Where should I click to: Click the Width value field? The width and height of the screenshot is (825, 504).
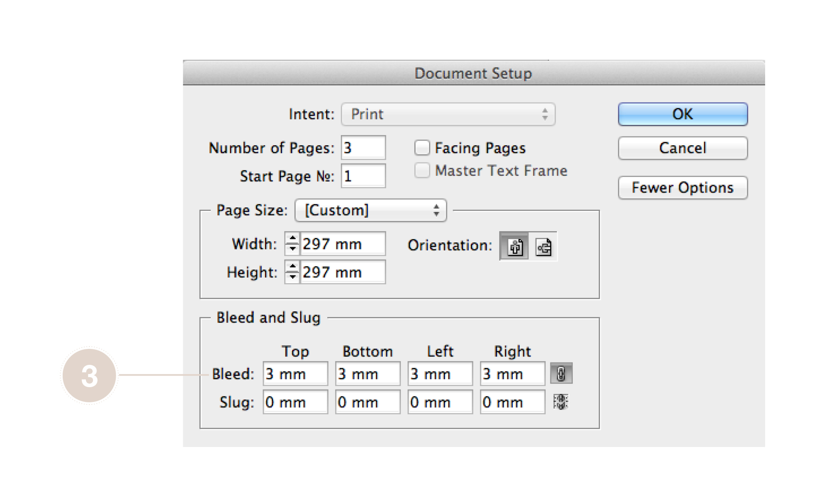pos(342,244)
